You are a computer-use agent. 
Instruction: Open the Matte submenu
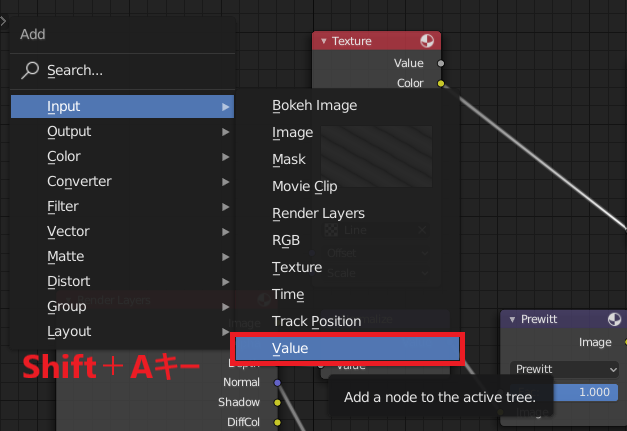[x=122, y=256]
